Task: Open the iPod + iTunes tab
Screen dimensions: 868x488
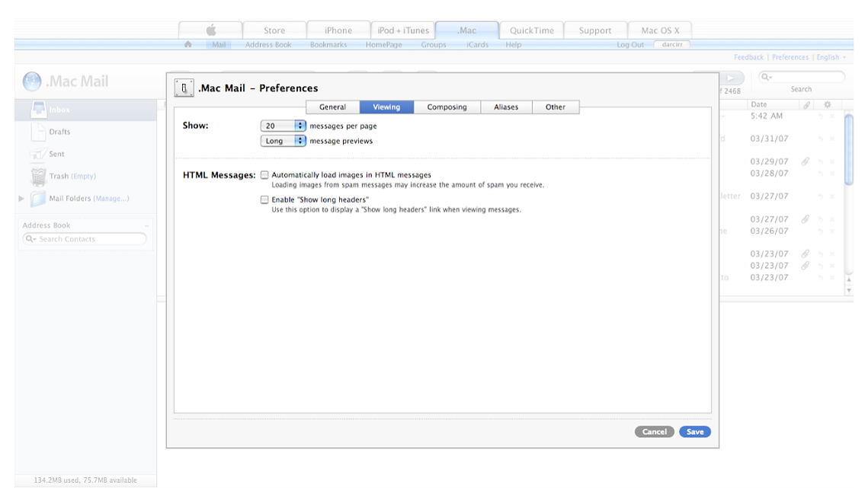Action: (403, 30)
